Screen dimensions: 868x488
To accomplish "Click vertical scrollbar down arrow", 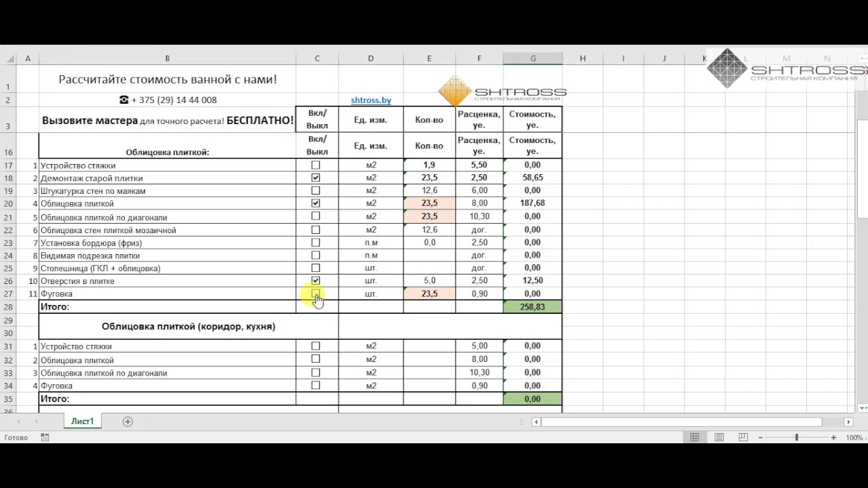I will (x=863, y=407).
